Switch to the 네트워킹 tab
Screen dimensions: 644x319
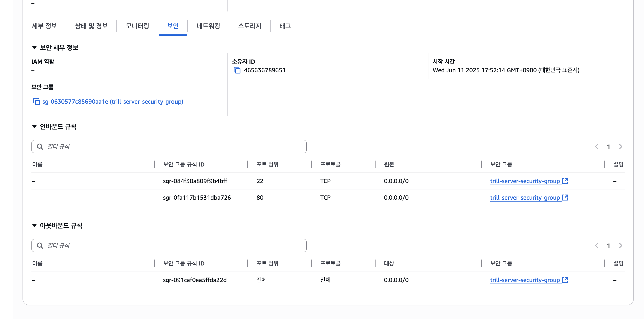pyautogui.click(x=208, y=26)
